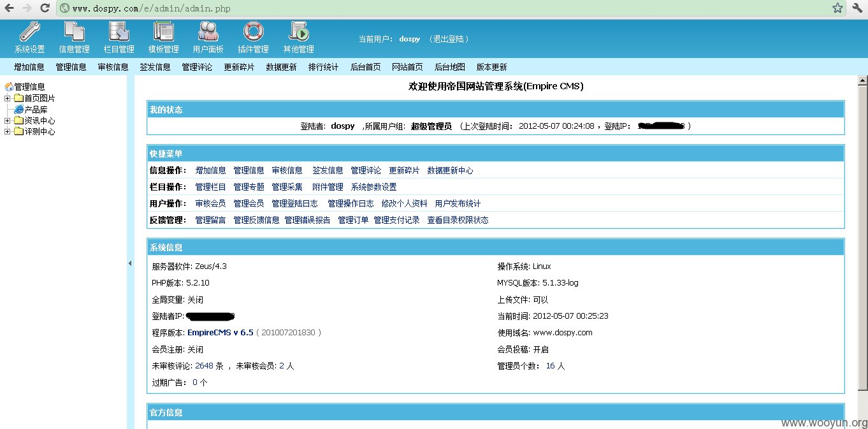Click 管理留言 quick link

(x=211, y=220)
